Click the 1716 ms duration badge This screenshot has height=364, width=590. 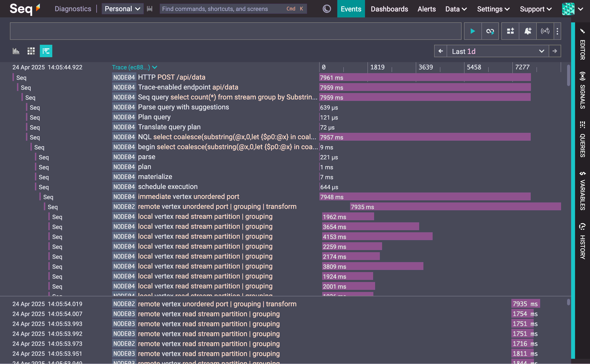pos(525,344)
